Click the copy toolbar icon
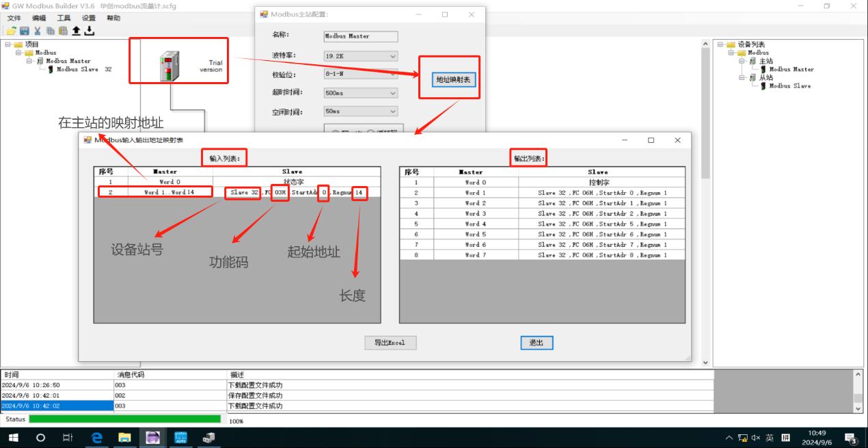This screenshot has height=448, width=868. pos(51,31)
